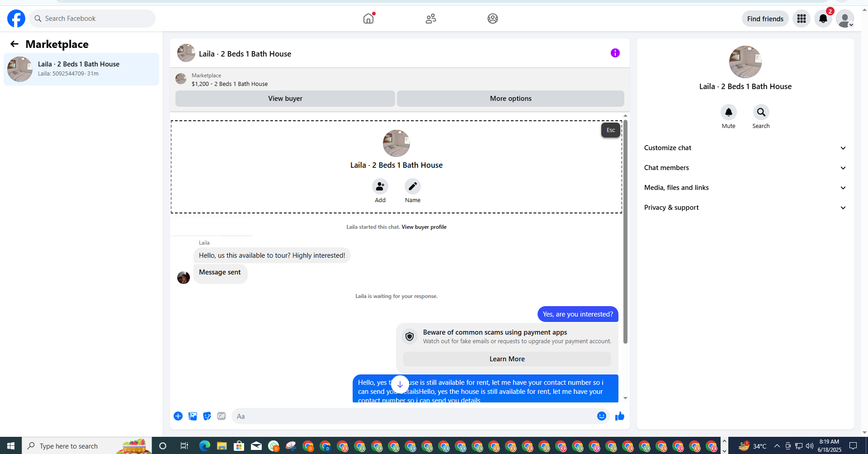Choose a sticker

click(x=207, y=416)
